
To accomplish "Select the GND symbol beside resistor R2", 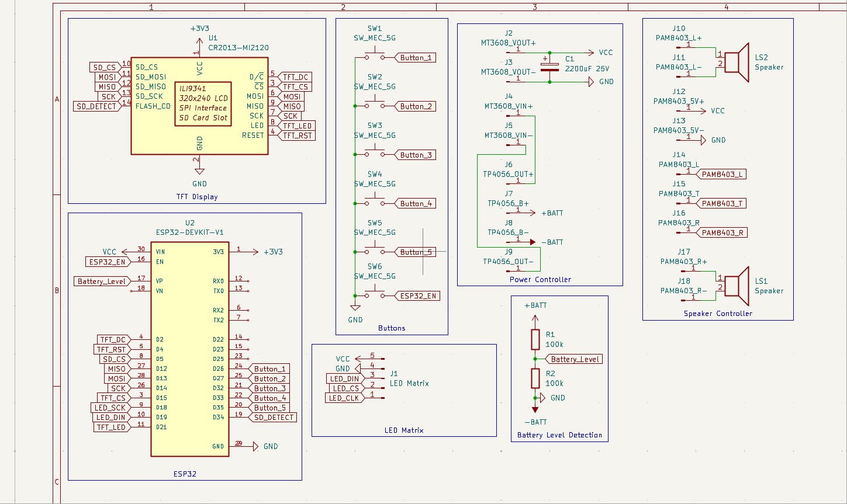I will coord(542,398).
